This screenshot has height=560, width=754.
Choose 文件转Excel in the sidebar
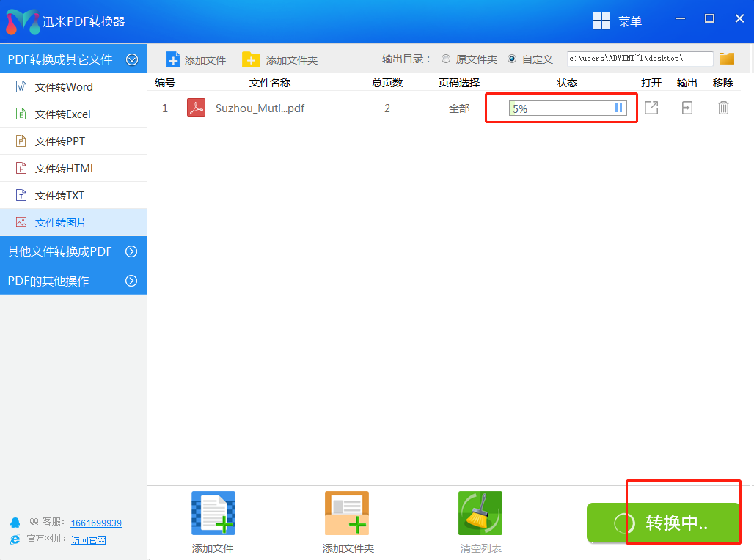(x=63, y=114)
